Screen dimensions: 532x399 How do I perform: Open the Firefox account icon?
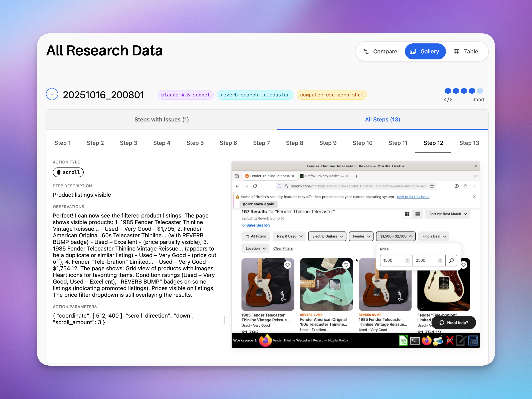pos(457,186)
